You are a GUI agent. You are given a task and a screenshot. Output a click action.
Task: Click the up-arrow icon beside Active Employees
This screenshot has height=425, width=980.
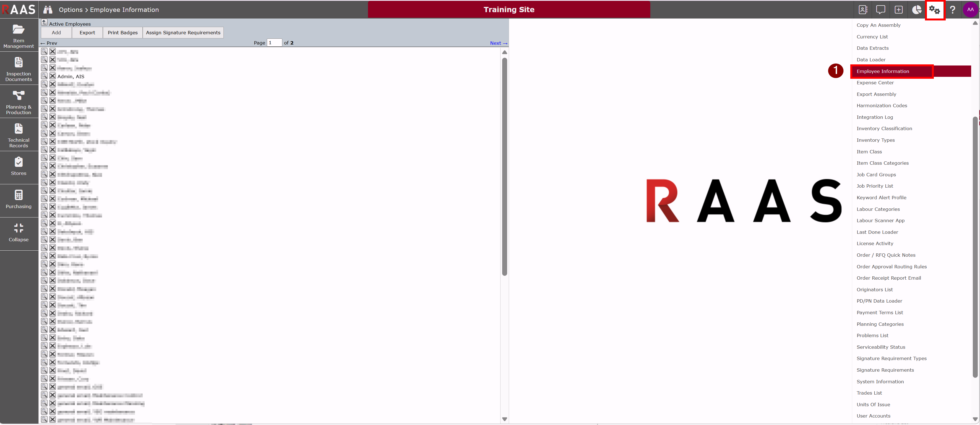click(44, 22)
